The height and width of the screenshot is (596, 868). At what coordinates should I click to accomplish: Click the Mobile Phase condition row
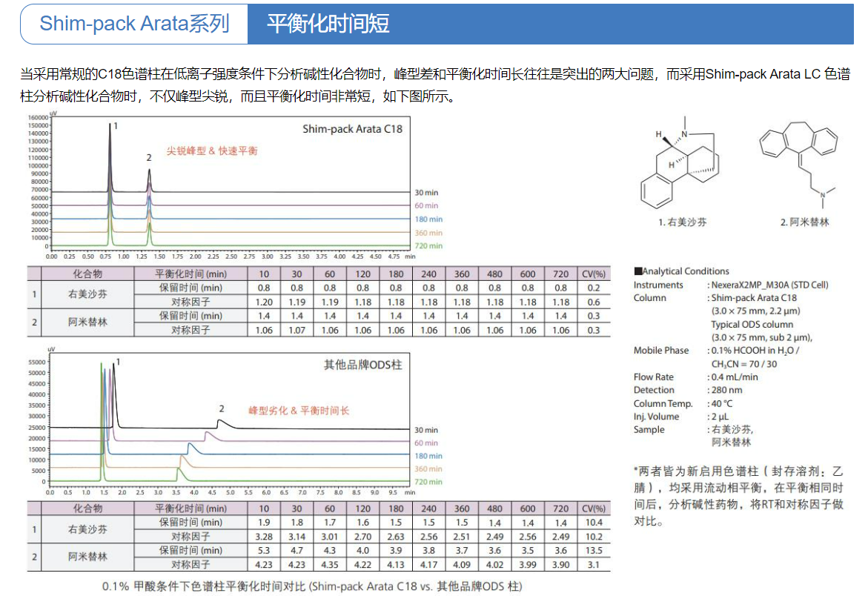click(715, 351)
